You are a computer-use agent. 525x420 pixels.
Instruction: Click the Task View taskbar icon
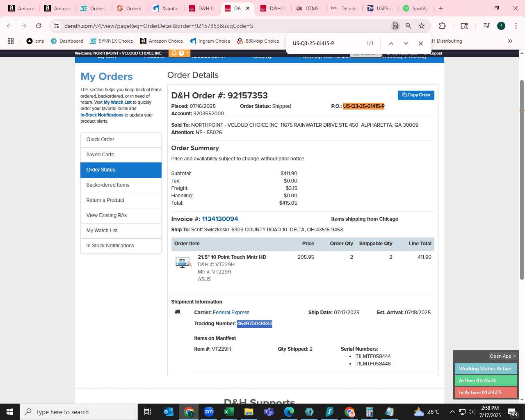[148, 412]
